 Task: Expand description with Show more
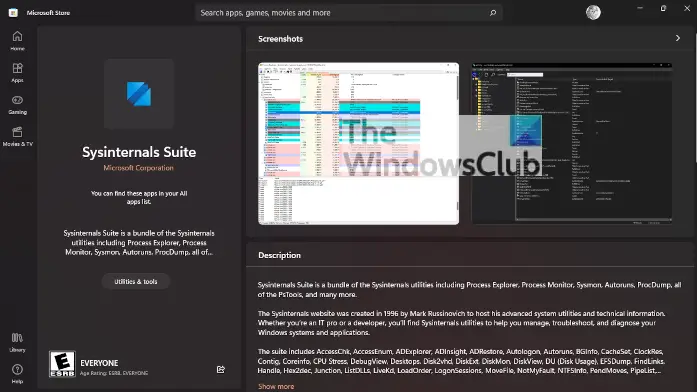[276, 386]
